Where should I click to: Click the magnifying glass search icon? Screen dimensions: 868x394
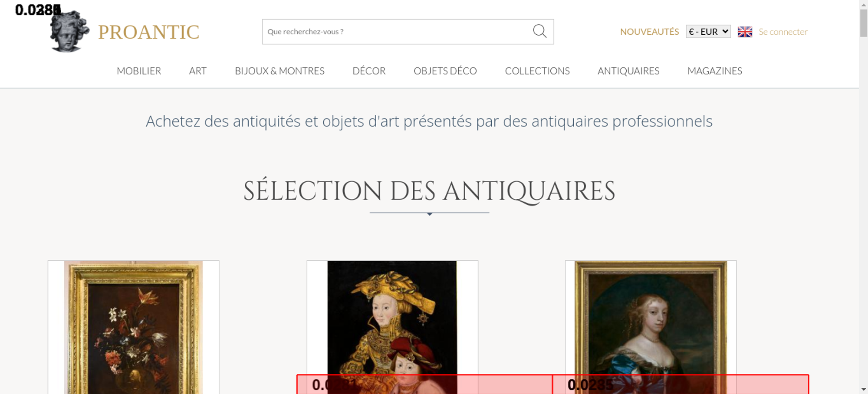pos(539,31)
